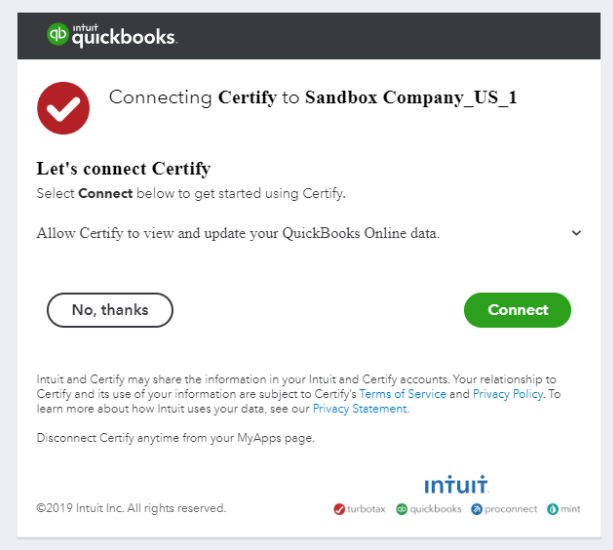Click the green Connect button
Viewport: 613px width, 550px height.
[517, 310]
